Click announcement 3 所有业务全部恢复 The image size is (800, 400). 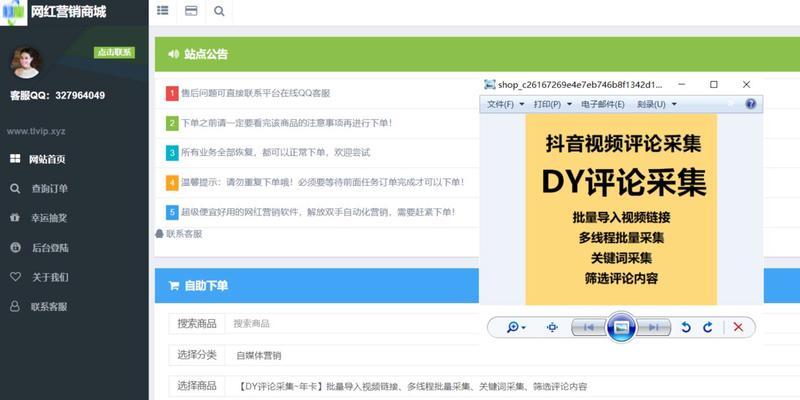click(276, 153)
